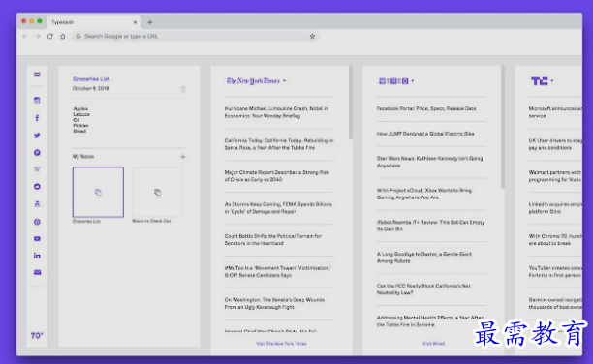
Task: Go to the browser home page icon
Action: pyautogui.click(x=63, y=36)
